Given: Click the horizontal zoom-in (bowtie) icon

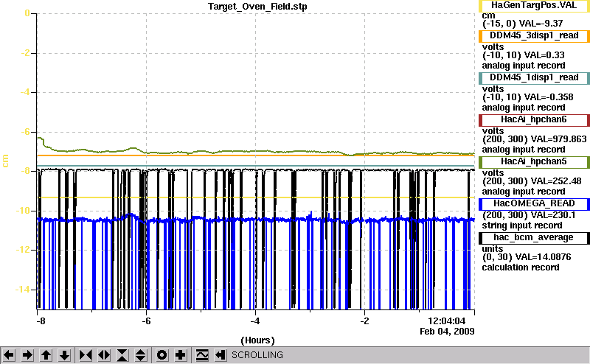Looking at the screenshot, I should 86,355.
